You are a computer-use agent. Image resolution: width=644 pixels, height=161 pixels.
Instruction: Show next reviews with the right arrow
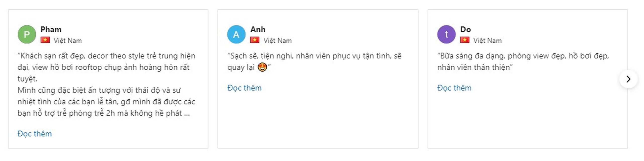[x=628, y=79]
